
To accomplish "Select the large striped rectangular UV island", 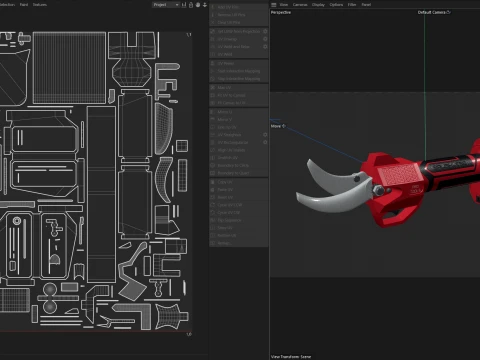I will pyautogui.click(x=69, y=68).
